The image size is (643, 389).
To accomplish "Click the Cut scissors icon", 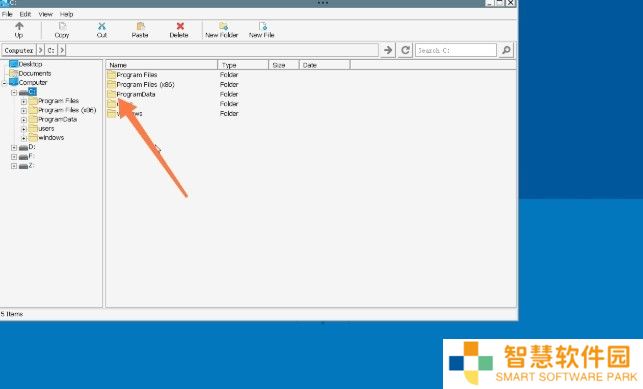I will coord(102,26).
